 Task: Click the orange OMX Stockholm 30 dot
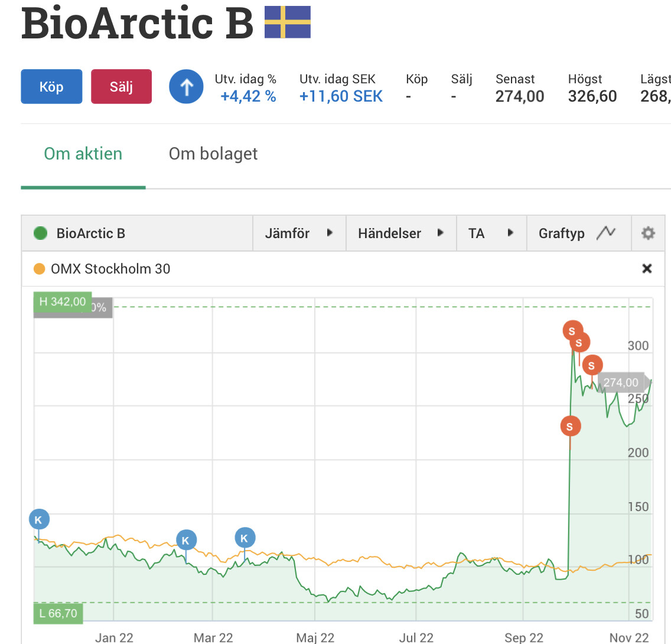(40, 269)
